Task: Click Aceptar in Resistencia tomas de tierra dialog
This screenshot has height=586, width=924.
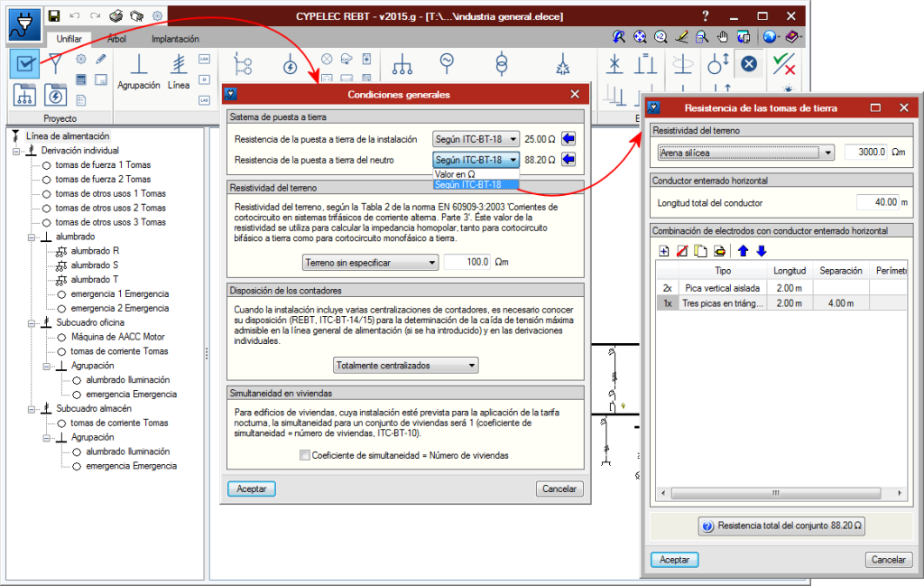Action: coord(674,560)
